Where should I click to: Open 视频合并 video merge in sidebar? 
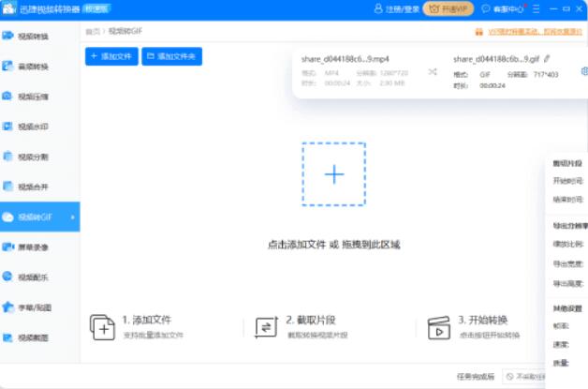(x=39, y=187)
